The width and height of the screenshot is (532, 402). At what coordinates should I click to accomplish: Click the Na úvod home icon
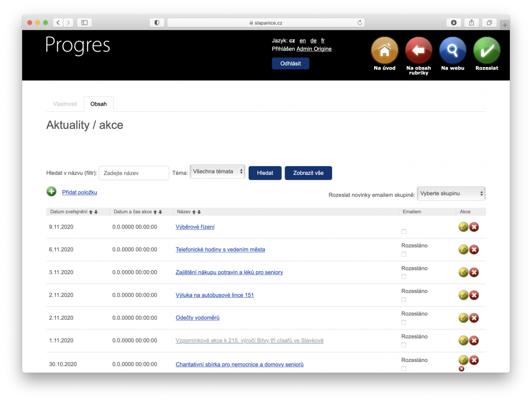tap(384, 51)
